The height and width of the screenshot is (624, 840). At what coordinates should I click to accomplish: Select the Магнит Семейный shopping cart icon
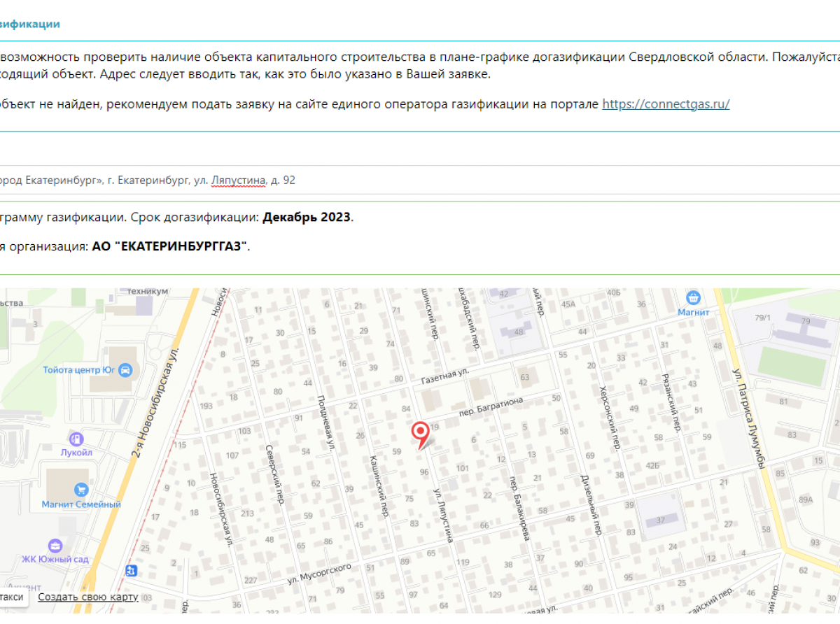[81, 490]
